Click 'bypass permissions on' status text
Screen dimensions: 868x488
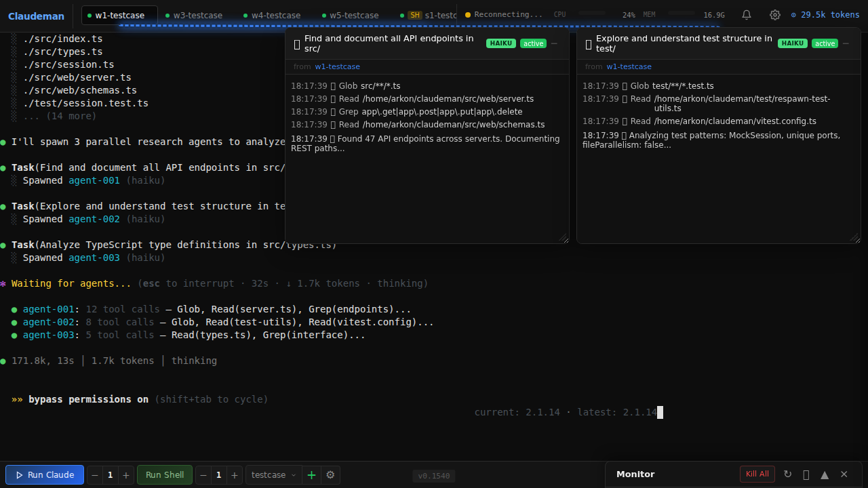tap(88, 399)
